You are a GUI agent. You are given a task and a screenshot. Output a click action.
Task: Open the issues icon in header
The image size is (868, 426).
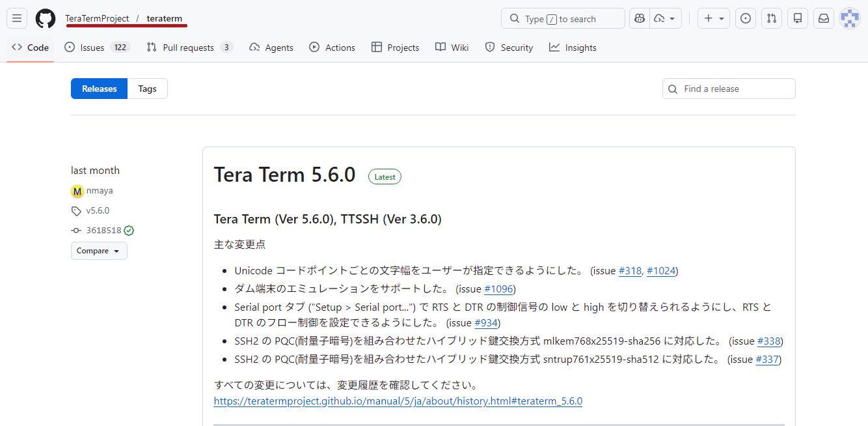(x=746, y=18)
